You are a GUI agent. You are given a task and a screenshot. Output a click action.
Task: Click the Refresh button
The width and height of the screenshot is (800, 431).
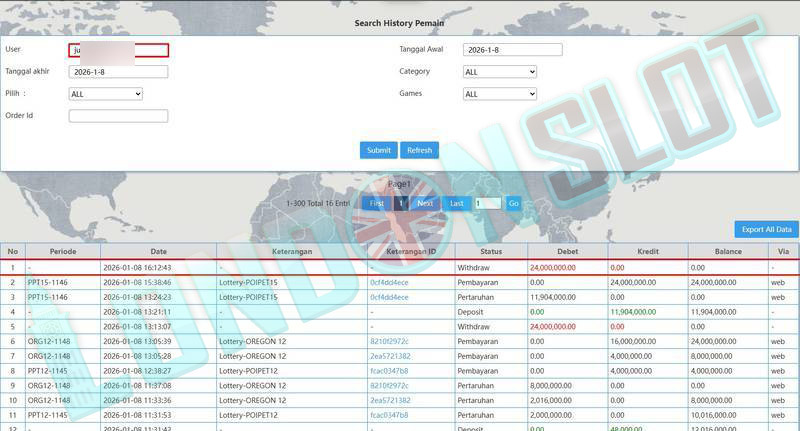pos(419,150)
